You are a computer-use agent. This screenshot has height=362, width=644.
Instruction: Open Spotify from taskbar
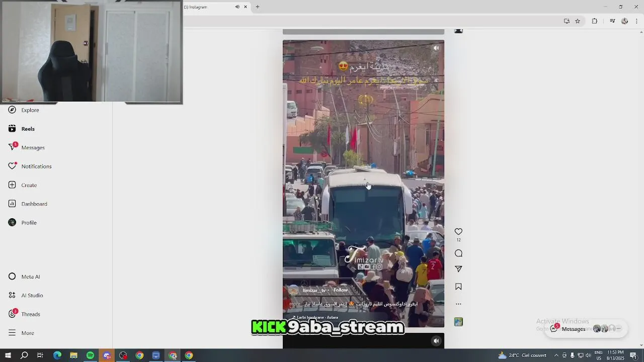[x=90, y=355]
